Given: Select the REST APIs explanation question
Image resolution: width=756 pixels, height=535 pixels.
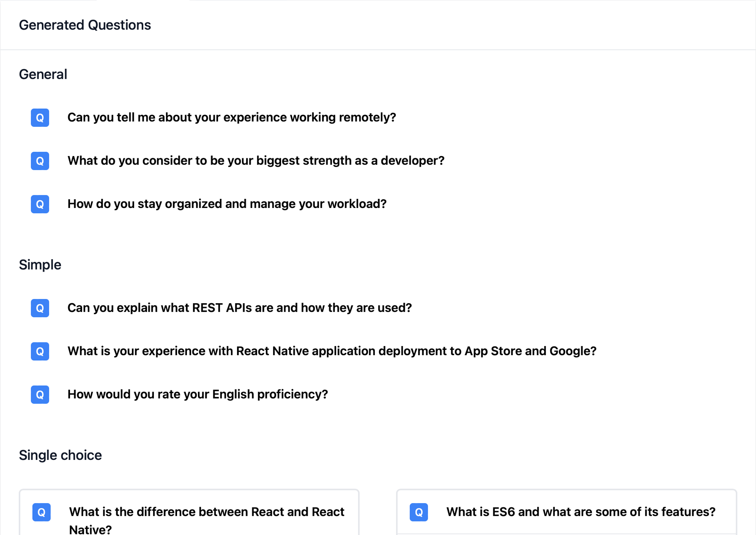Looking at the screenshot, I should 240,308.
